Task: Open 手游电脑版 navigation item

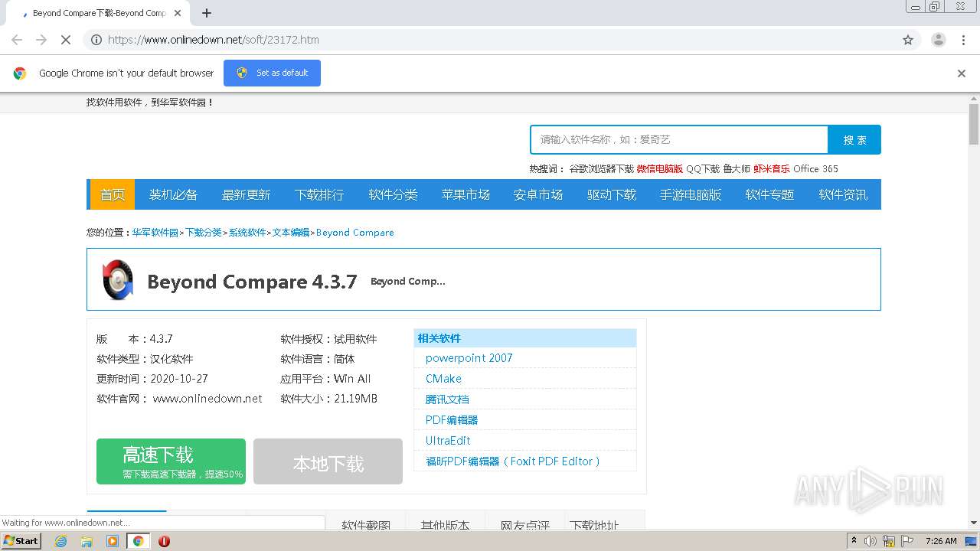Action: point(691,194)
